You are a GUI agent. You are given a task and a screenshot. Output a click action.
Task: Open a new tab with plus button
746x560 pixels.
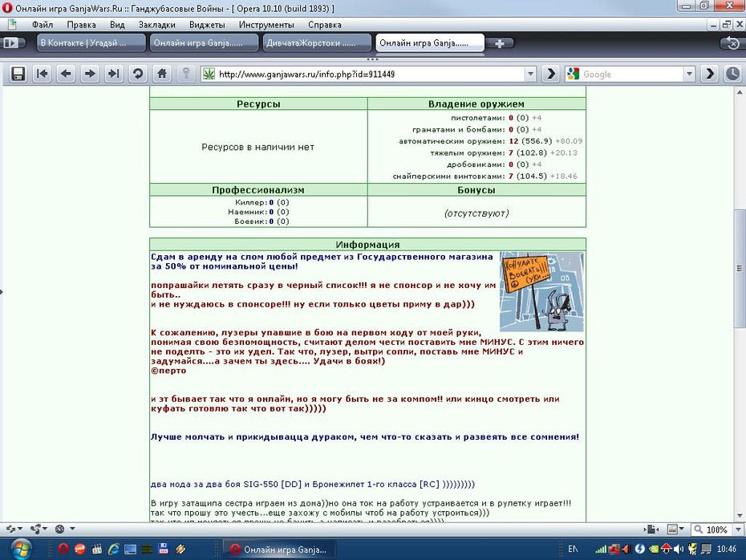click(x=500, y=44)
